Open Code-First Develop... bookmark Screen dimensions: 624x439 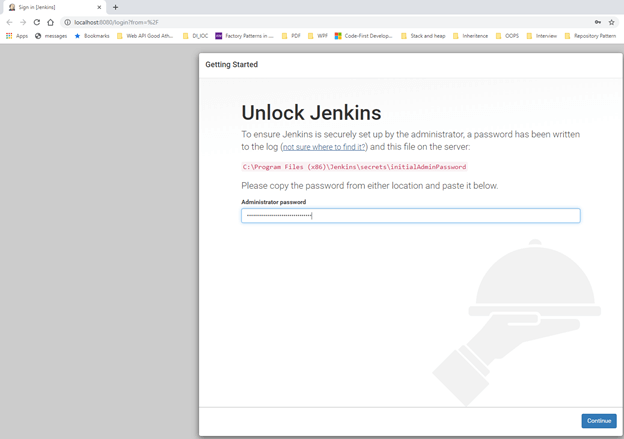(364, 36)
